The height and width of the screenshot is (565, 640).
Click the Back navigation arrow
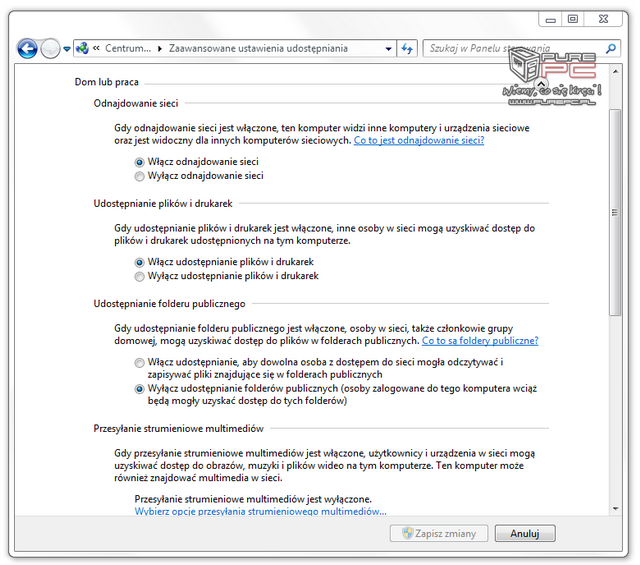(x=27, y=49)
